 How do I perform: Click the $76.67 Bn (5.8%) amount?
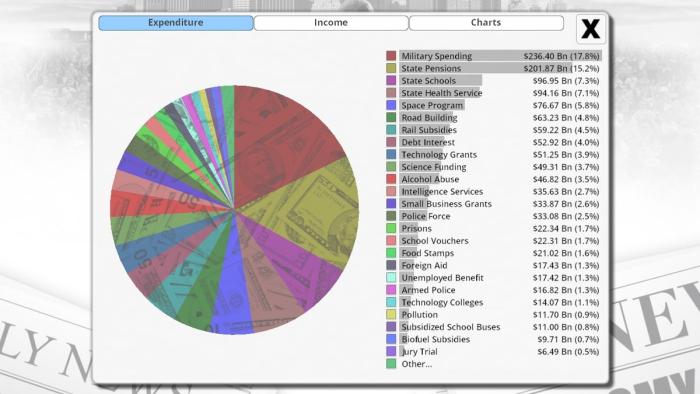[x=566, y=105]
